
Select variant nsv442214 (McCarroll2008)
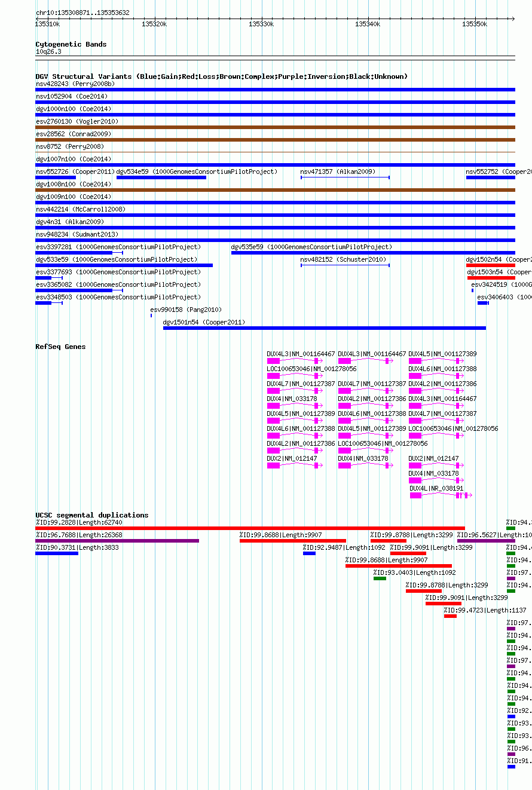coord(81,209)
